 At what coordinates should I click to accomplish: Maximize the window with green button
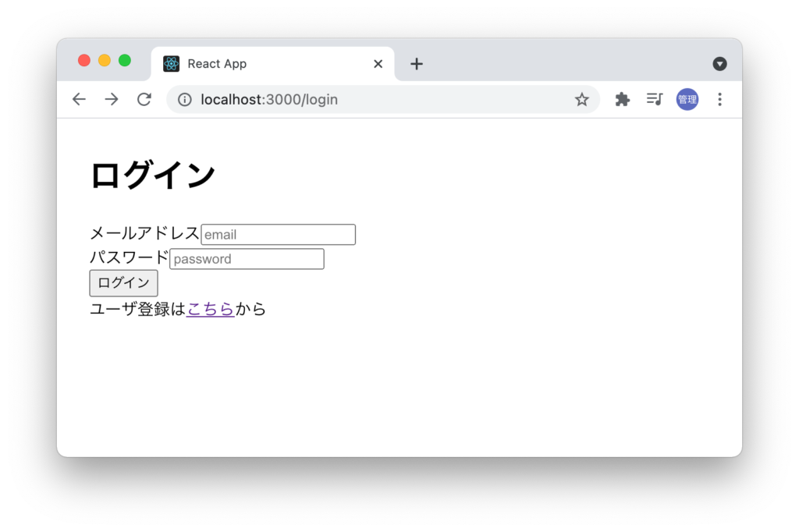[125, 61]
